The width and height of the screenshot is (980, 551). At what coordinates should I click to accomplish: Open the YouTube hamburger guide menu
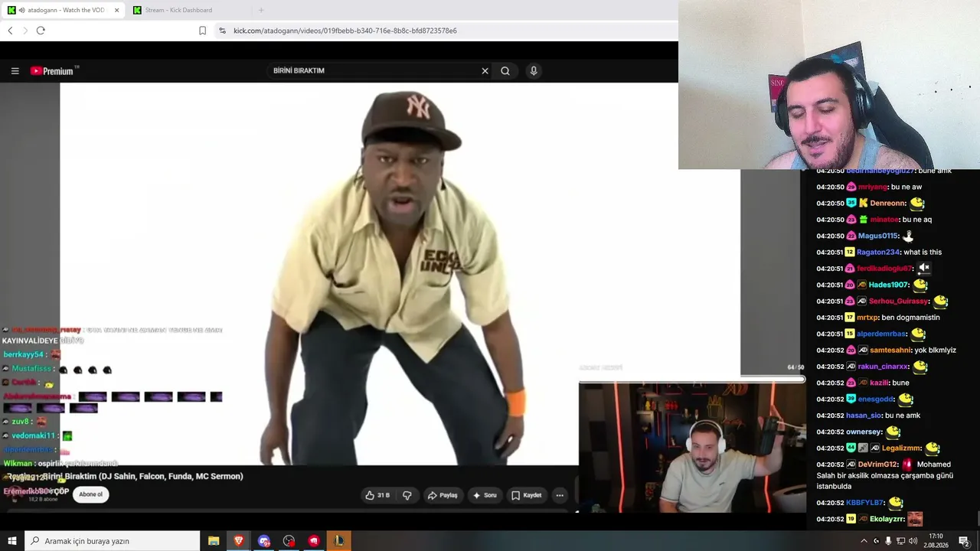(15, 71)
